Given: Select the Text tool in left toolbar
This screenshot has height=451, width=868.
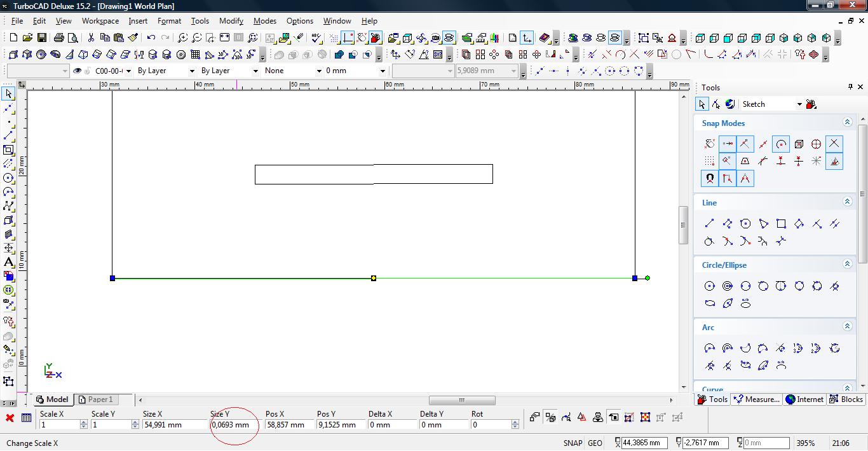Looking at the screenshot, I should 8,262.
